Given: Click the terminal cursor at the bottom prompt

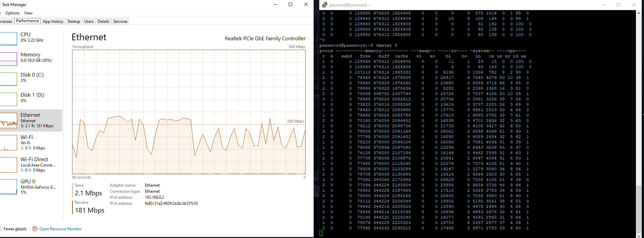Looking at the screenshot, I should (x=321, y=233).
